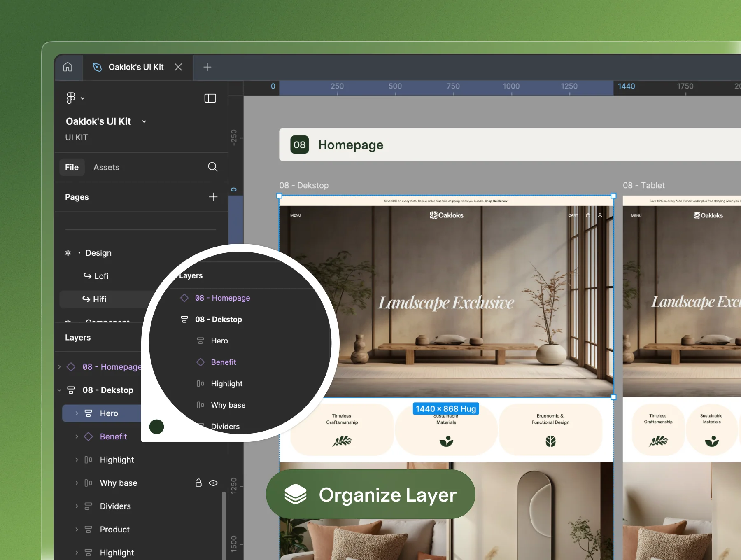
Task: Open a new tab with plus icon
Action: pyautogui.click(x=207, y=67)
